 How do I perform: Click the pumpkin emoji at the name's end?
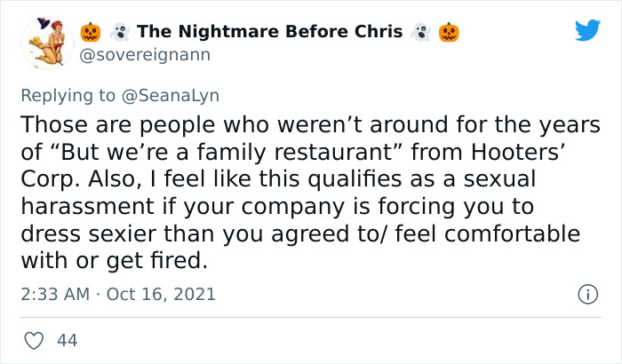point(449,32)
